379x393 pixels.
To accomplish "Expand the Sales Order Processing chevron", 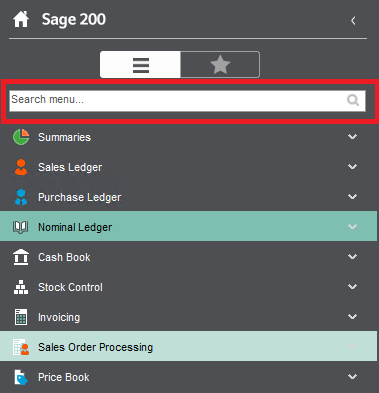I will 352,347.
